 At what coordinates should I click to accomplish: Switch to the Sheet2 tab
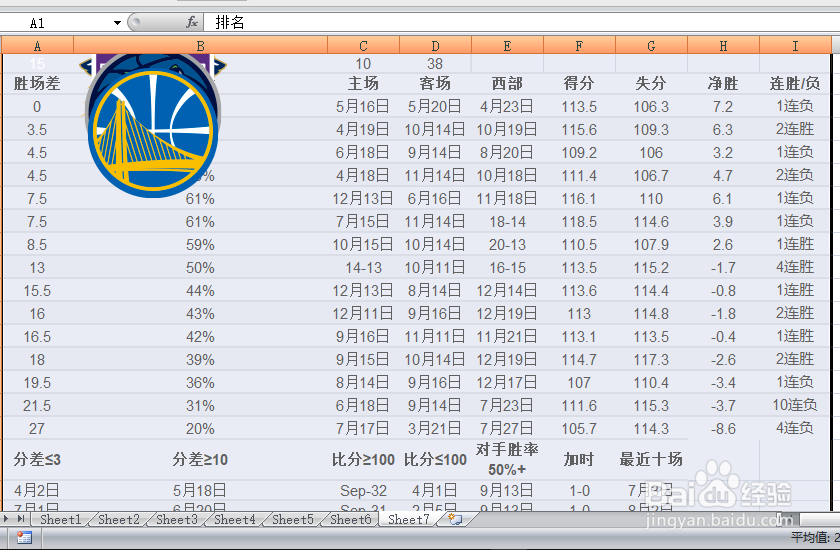click(x=118, y=519)
